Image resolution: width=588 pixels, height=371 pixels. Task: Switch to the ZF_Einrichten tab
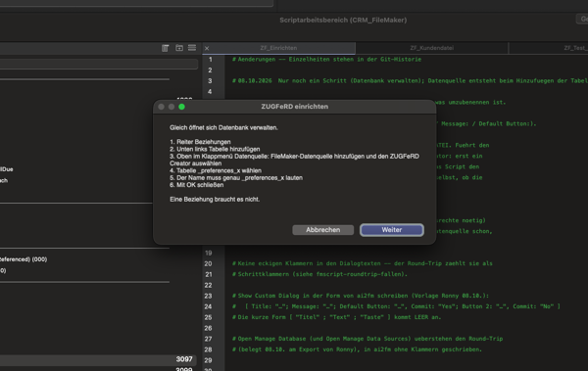278,48
